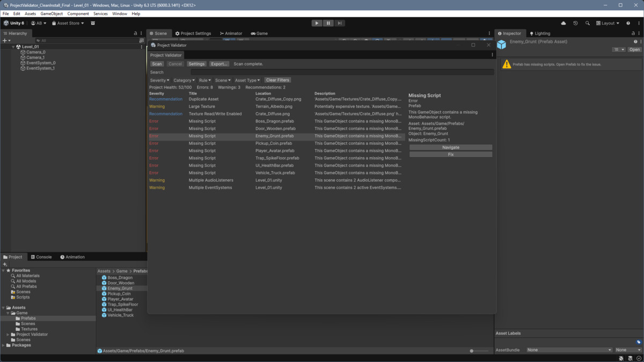Open the Layout dropdown
Image resolution: width=644 pixels, height=362 pixels.
(x=608, y=23)
